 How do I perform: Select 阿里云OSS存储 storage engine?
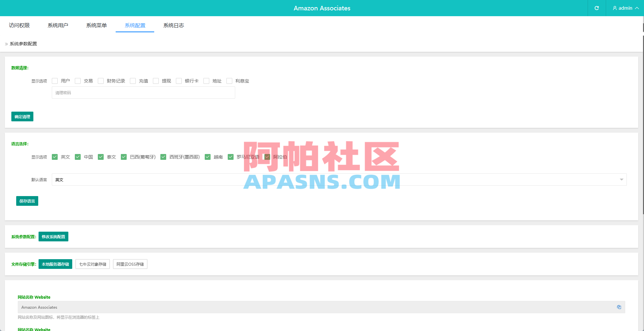(130, 264)
